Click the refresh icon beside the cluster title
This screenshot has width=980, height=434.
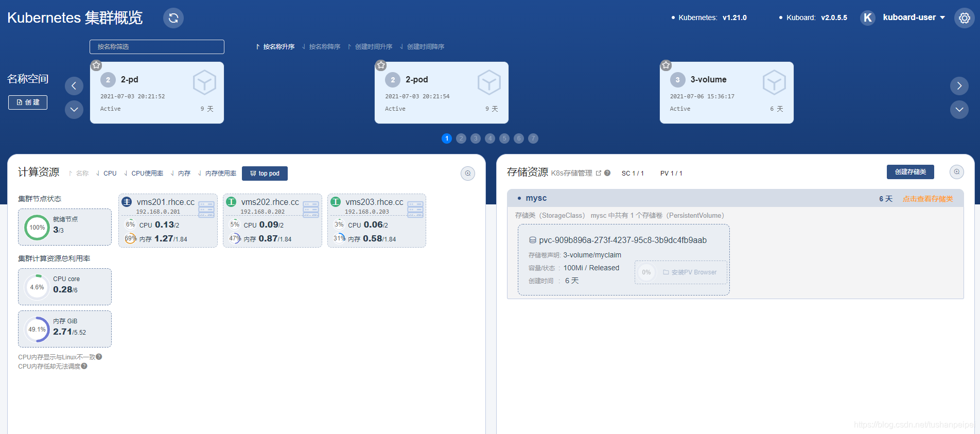173,18
